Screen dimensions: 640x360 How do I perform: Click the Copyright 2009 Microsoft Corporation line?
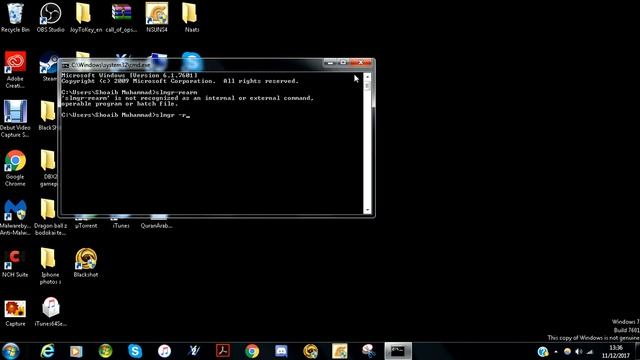(x=180, y=81)
